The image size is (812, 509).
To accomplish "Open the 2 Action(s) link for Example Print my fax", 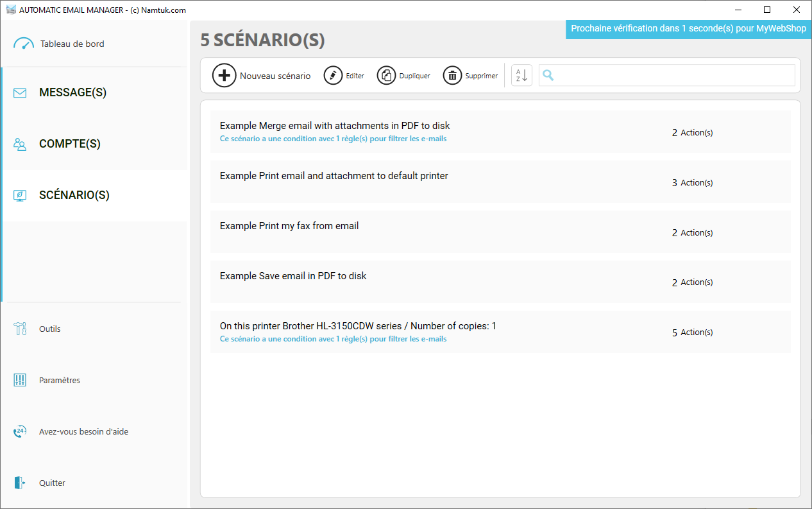I will pyautogui.click(x=692, y=232).
